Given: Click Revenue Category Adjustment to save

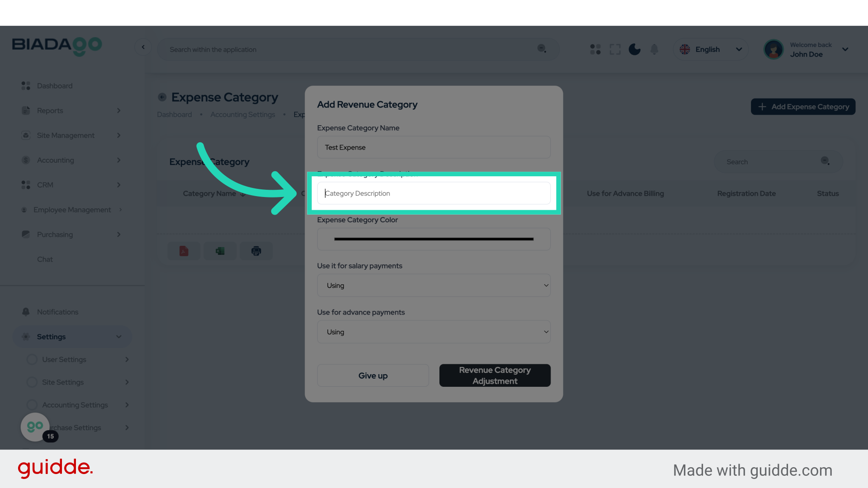Looking at the screenshot, I should click(495, 375).
